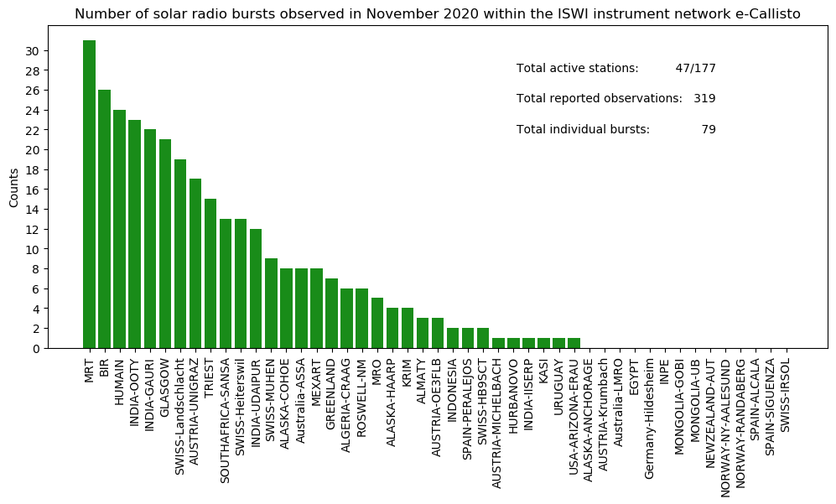Click the SWISS-HB9SCT station label
Image resolution: width=836 pixels, height=504 pixels.
(x=482, y=403)
